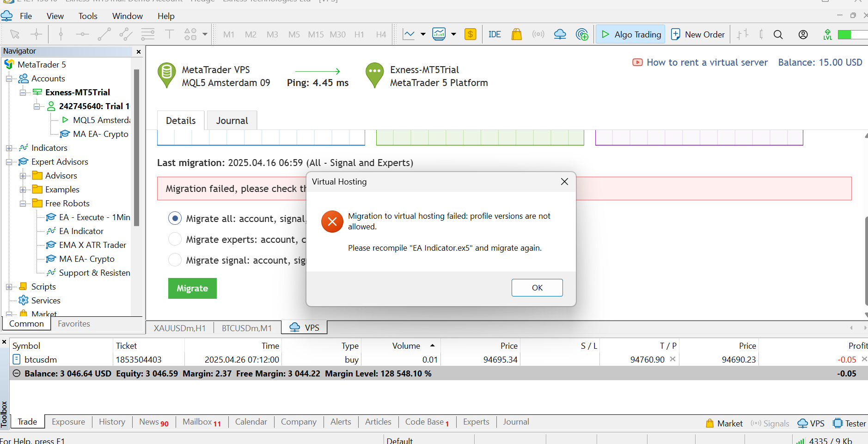868x444 pixels.
Task: Open the shapes objects tool
Action: [190, 34]
